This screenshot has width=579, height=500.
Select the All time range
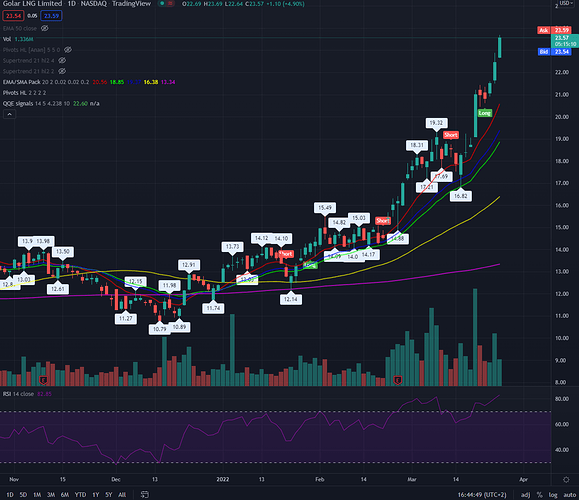(122, 494)
